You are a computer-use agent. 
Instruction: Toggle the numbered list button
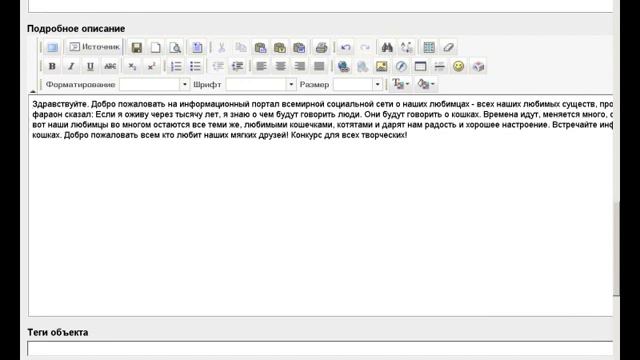pos(176,66)
